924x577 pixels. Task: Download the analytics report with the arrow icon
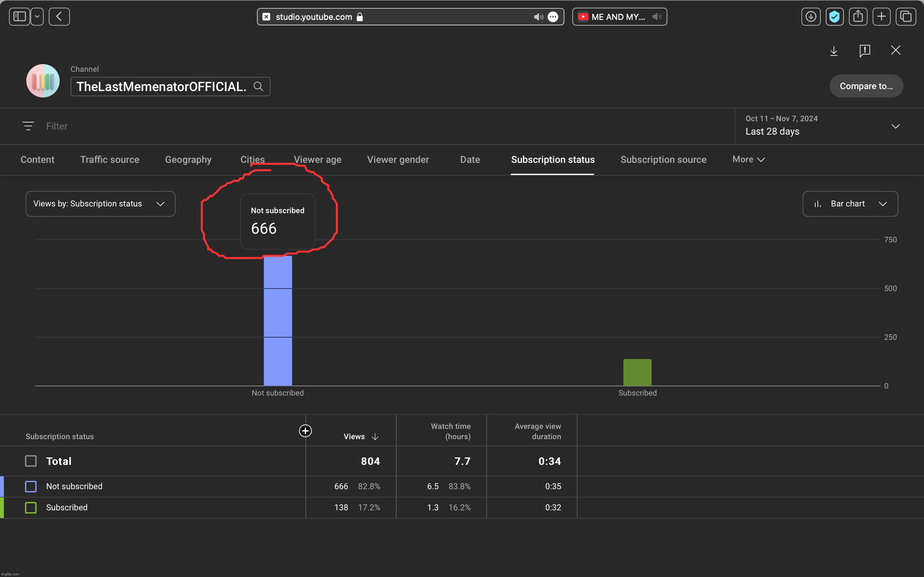[x=834, y=50]
